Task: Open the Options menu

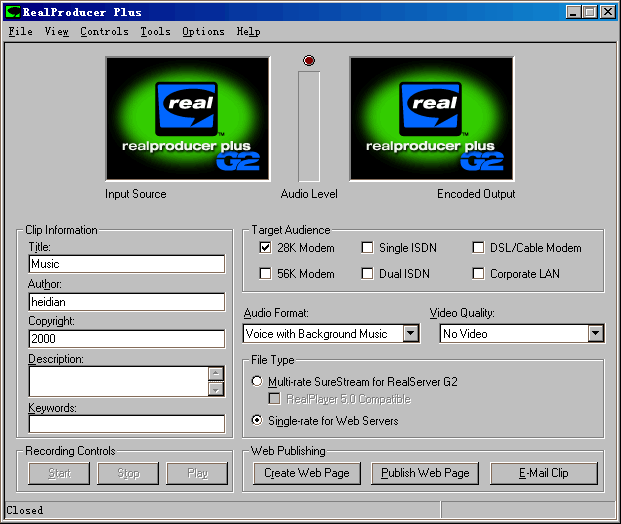Action: pos(203,31)
